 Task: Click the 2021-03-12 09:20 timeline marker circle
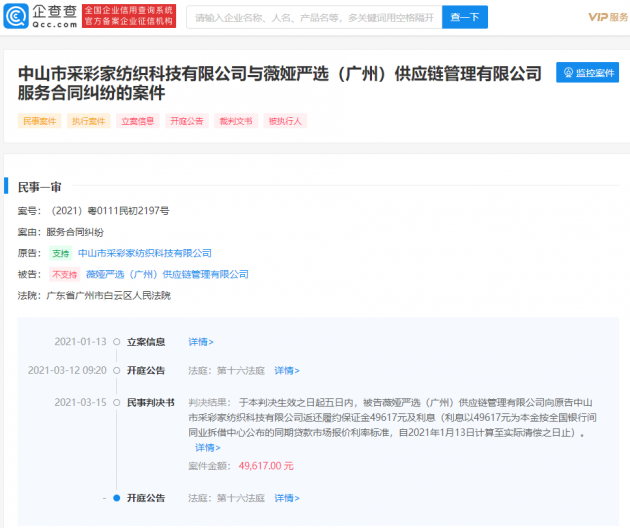click(x=117, y=370)
